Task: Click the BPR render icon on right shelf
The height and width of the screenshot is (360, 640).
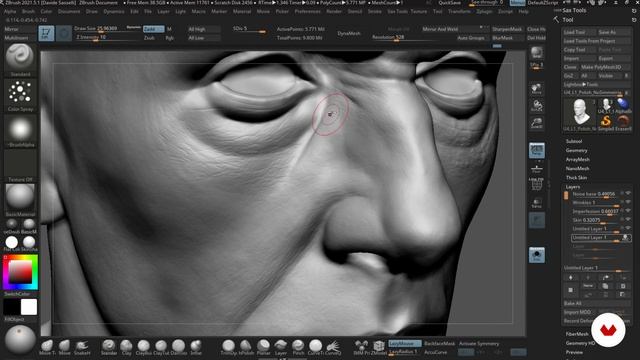Action: (x=537, y=52)
